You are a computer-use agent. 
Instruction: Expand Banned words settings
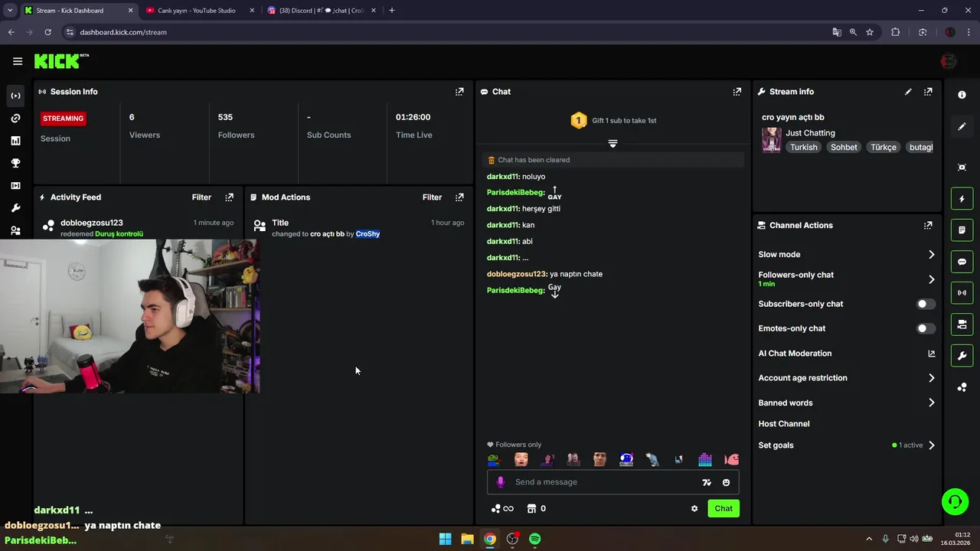click(932, 403)
